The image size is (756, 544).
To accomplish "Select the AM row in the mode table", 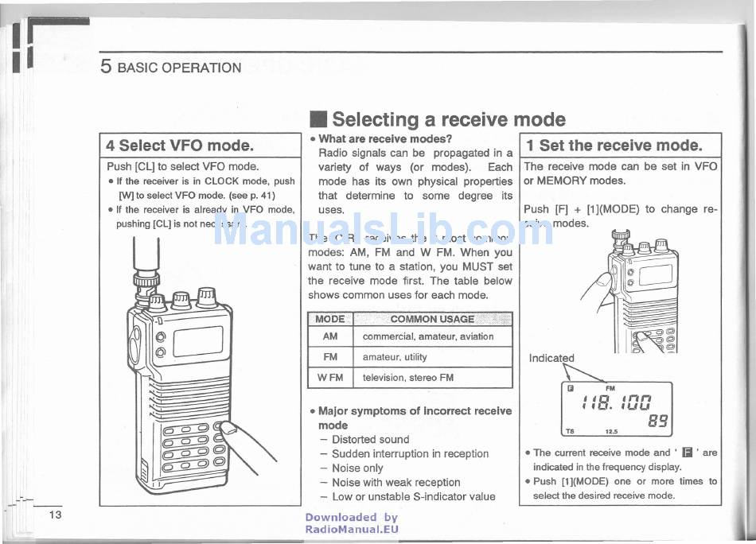I will 410,336.
